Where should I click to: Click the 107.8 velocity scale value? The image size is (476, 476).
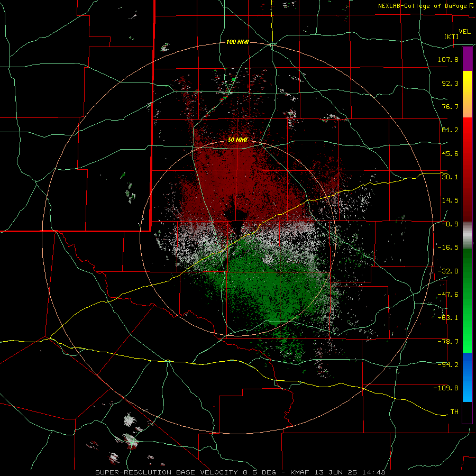(448, 59)
